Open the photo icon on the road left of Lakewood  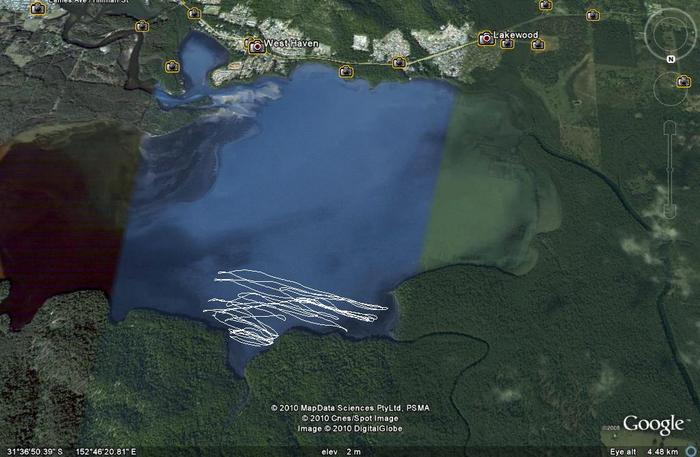399,62
